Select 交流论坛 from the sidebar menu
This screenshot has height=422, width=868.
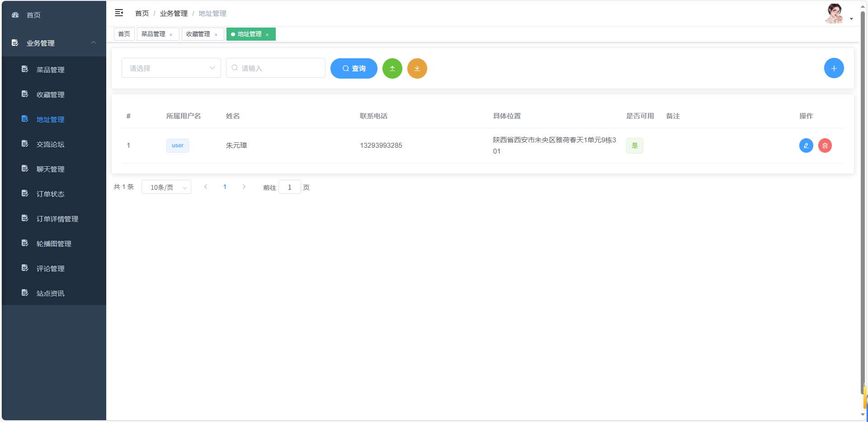point(51,144)
